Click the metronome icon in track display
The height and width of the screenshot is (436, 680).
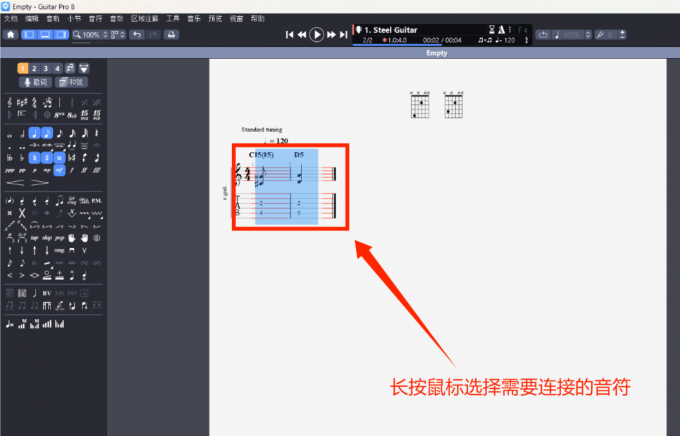coord(501,30)
